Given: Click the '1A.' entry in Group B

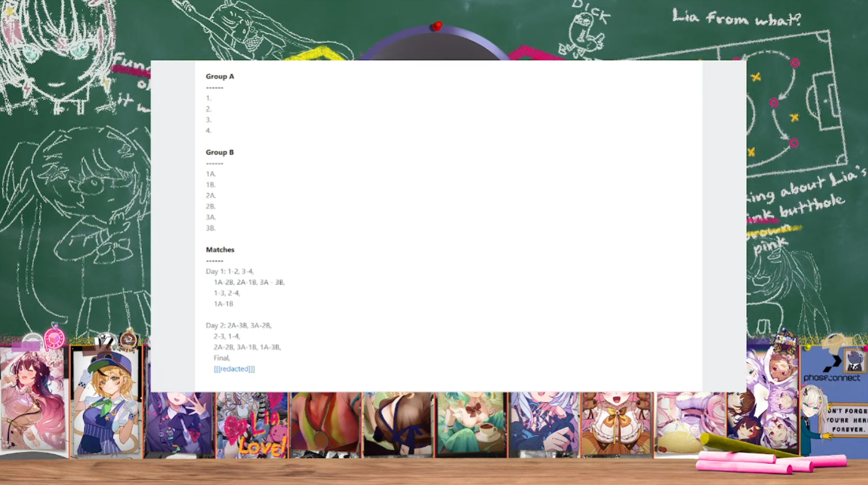Looking at the screenshot, I should point(211,174).
